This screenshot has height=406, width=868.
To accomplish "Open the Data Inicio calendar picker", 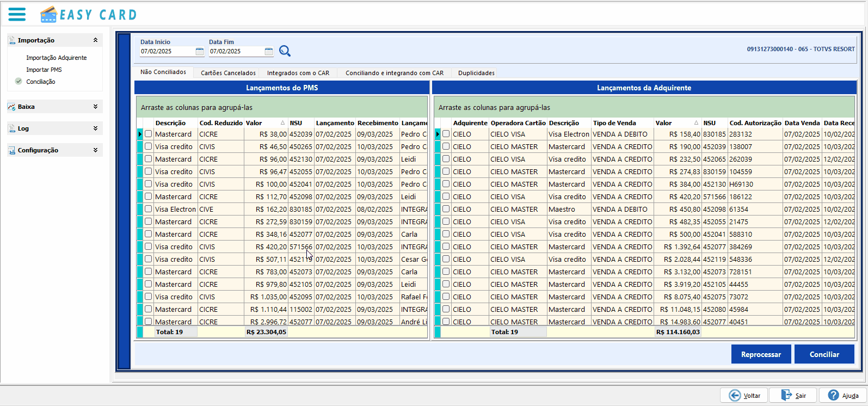I will (x=200, y=51).
